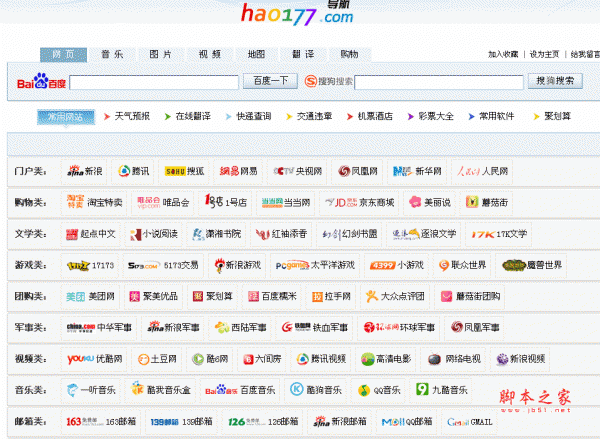Image resolution: width=600 pixels, height=439 pixels.
Task: Click the 百度音乐 Baidu logo
Action: (221, 390)
